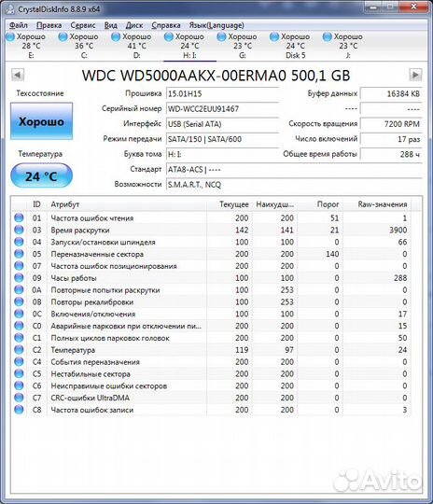
Task: Click status orb for attribute C2 Температура
Action: tap(19, 349)
